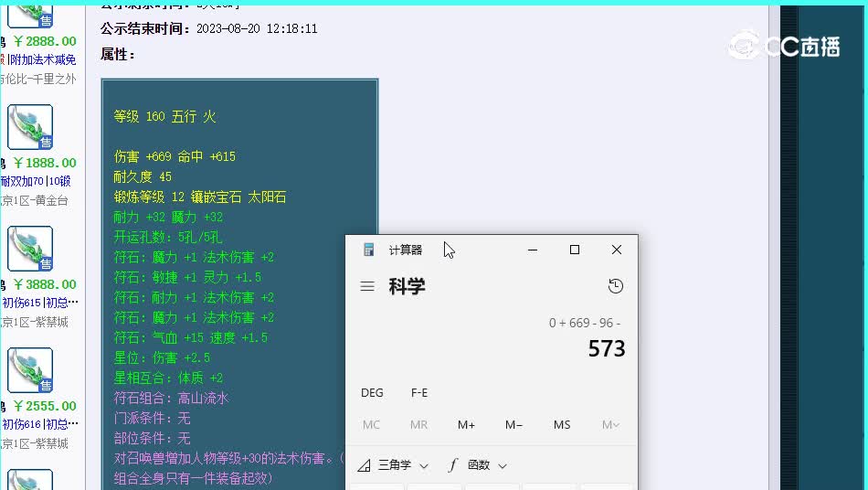Open item thumbnail above ¥3888.00 price

pyautogui.click(x=30, y=249)
